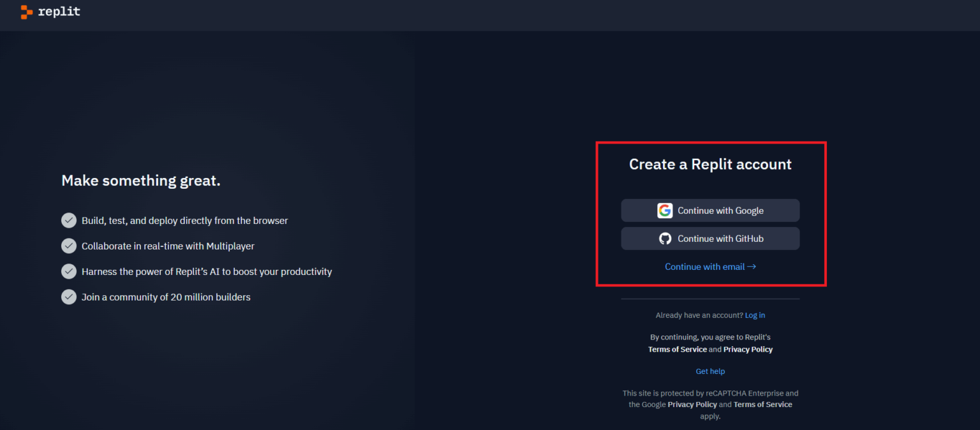Click the arrow next to Continue with email
The width and height of the screenshot is (980, 430).
(752, 267)
